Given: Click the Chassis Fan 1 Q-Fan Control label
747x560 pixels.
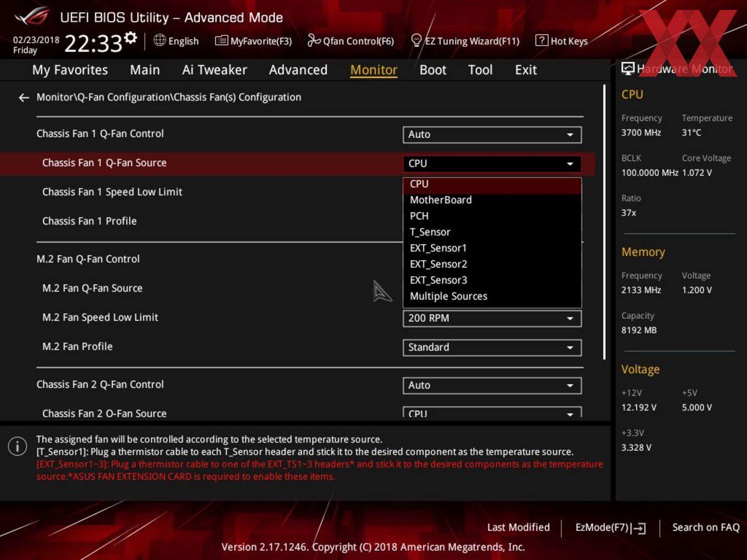Looking at the screenshot, I should [x=100, y=134].
